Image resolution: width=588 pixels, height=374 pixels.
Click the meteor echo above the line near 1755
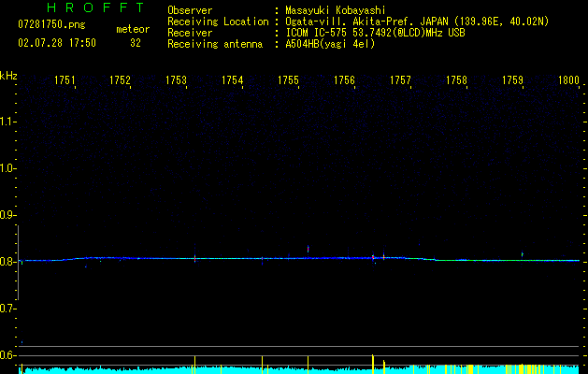(308, 249)
